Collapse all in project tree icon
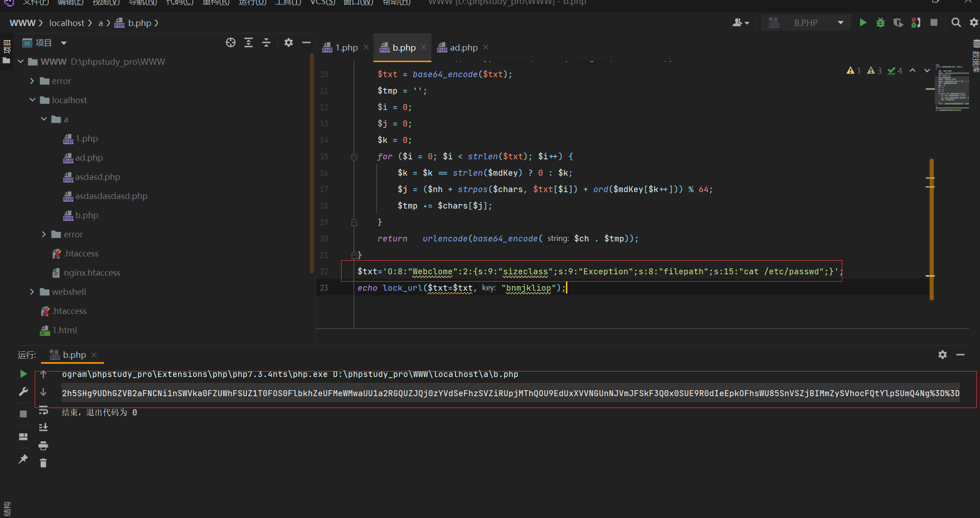Screen dimensions: 980x518 pyautogui.click(x=266, y=43)
